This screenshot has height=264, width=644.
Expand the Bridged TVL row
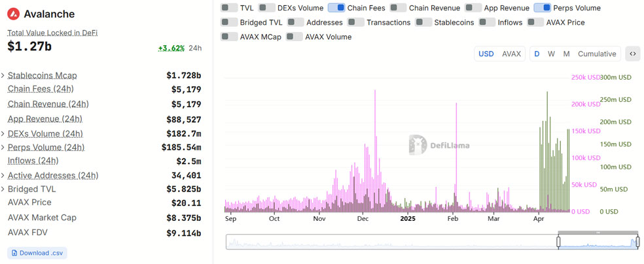(x=3, y=190)
